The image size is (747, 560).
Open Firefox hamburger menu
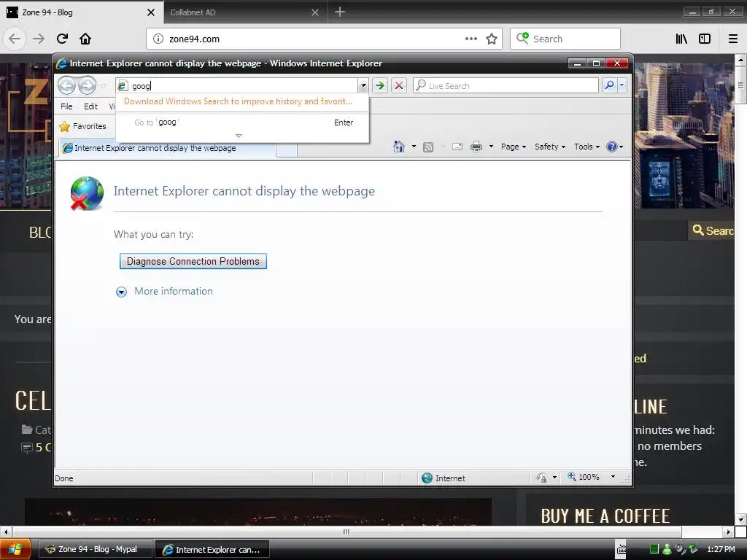[733, 39]
